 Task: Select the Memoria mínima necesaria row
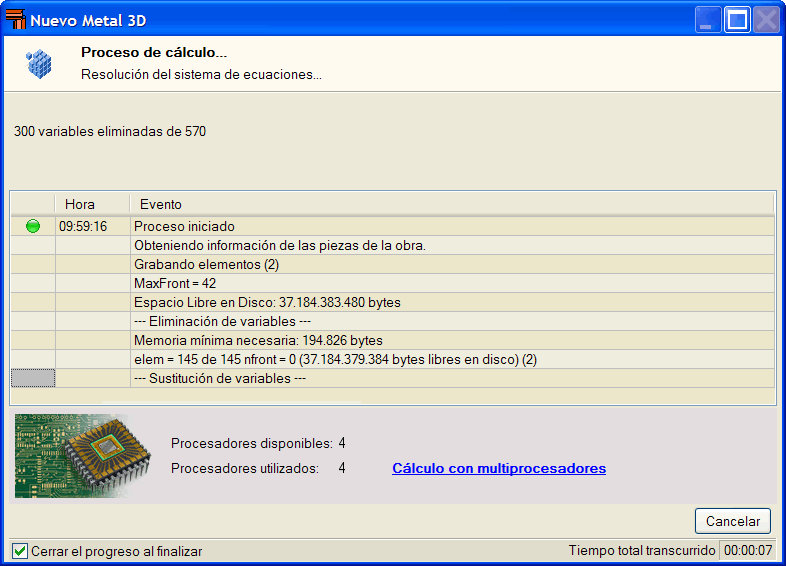coord(392,341)
